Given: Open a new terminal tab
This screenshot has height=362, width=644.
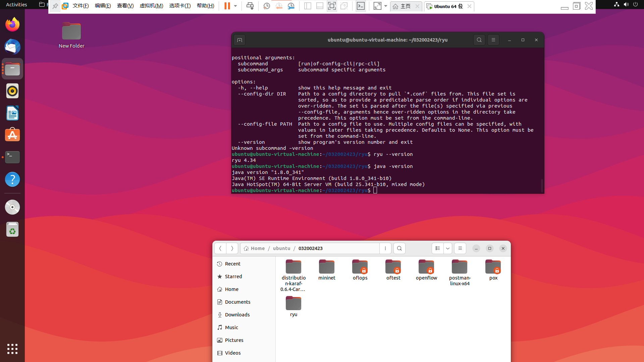Looking at the screenshot, I should [239, 40].
